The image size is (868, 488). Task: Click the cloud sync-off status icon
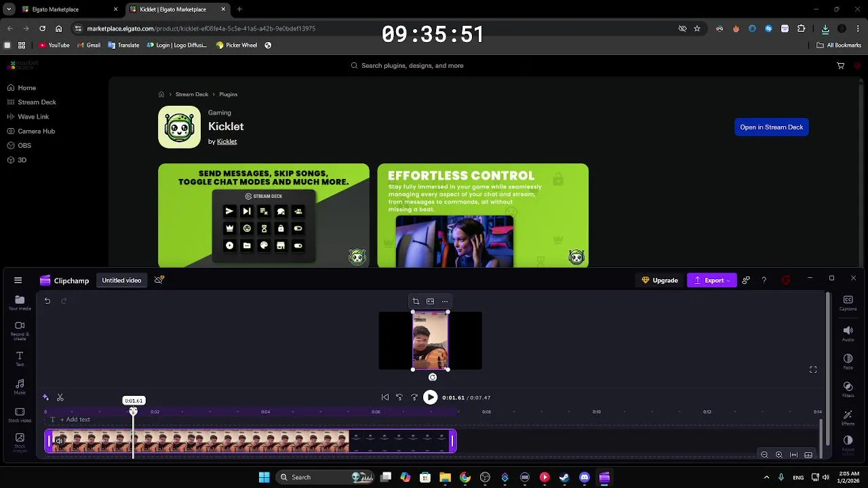159,280
